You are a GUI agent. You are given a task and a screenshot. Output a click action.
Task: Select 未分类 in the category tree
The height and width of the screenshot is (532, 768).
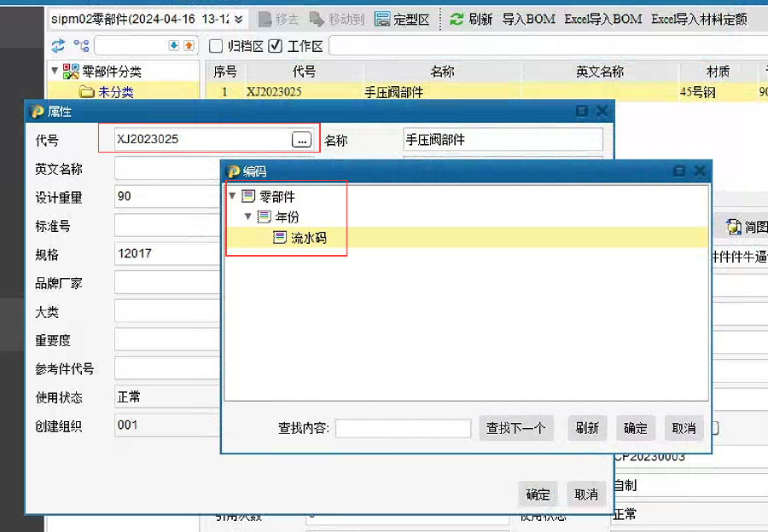coord(115,91)
